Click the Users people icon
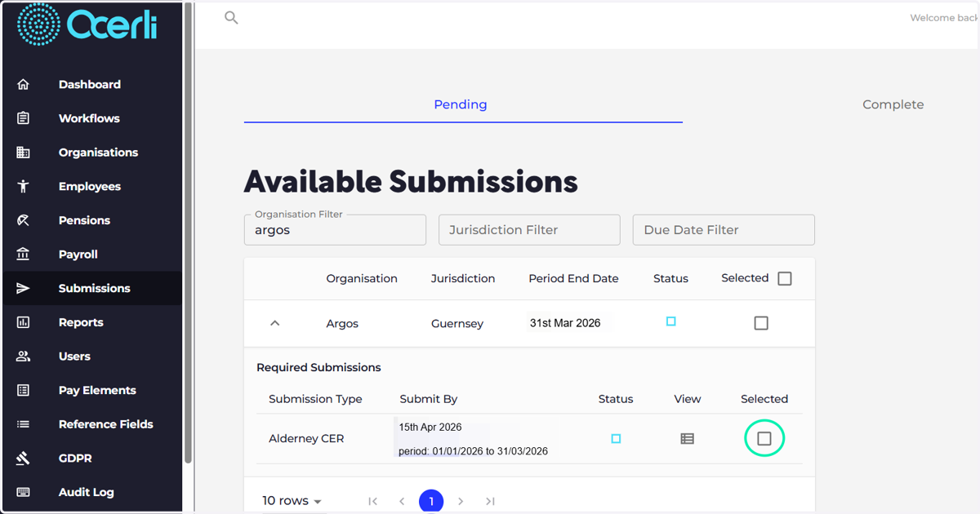Screen dimensions: 980x514 click(23, 357)
